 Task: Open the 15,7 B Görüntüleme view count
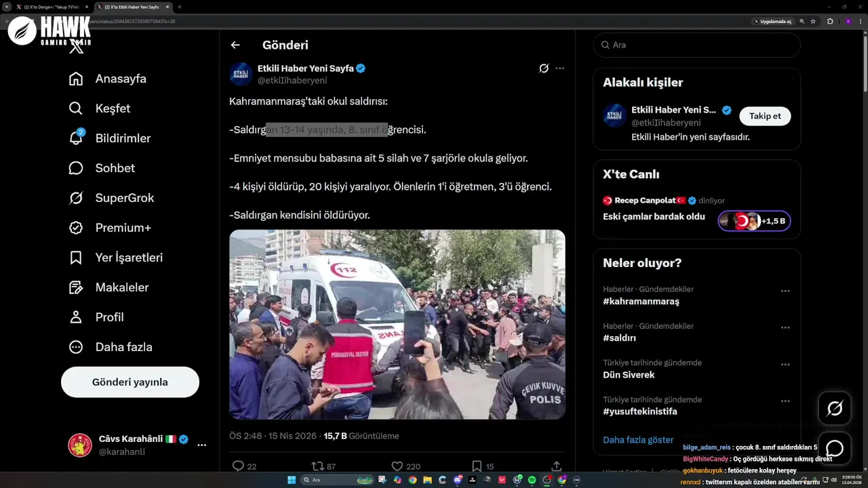(361, 436)
